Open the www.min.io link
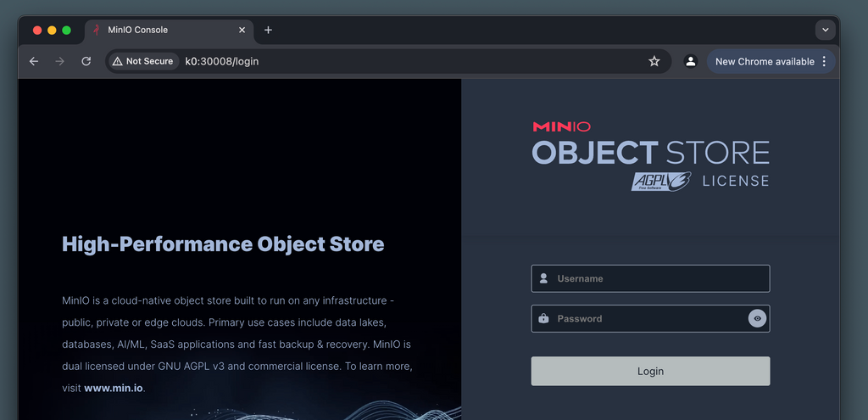This screenshot has width=868, height=420. [x=114, y=388]
